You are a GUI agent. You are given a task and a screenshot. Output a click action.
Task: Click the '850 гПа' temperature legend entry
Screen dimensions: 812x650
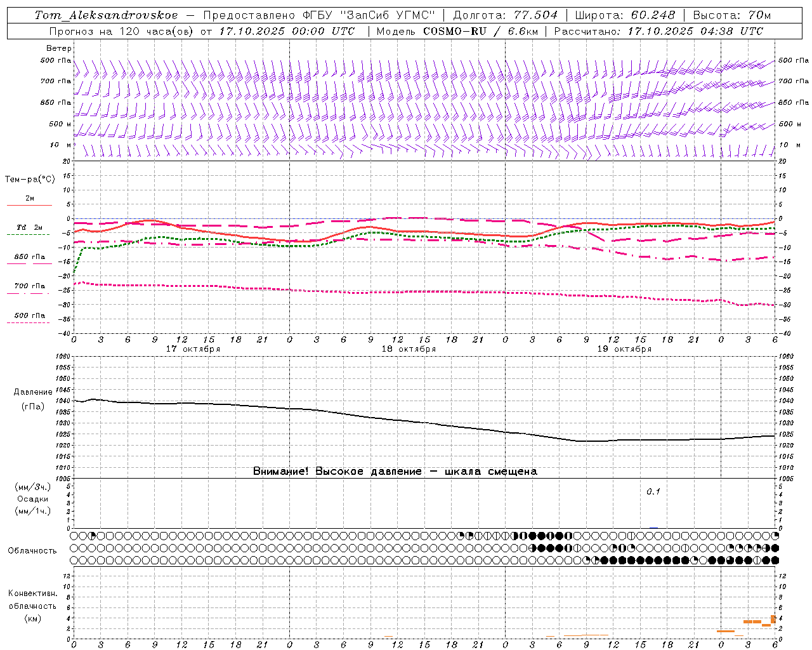(30, 257)
